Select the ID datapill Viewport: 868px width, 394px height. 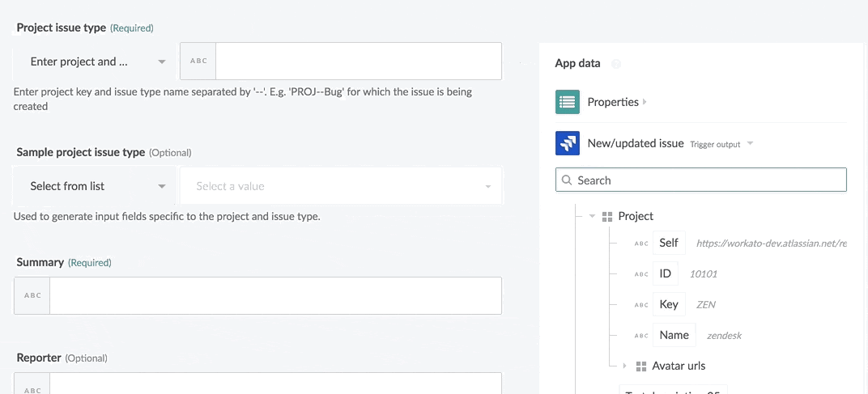point(666,273)
